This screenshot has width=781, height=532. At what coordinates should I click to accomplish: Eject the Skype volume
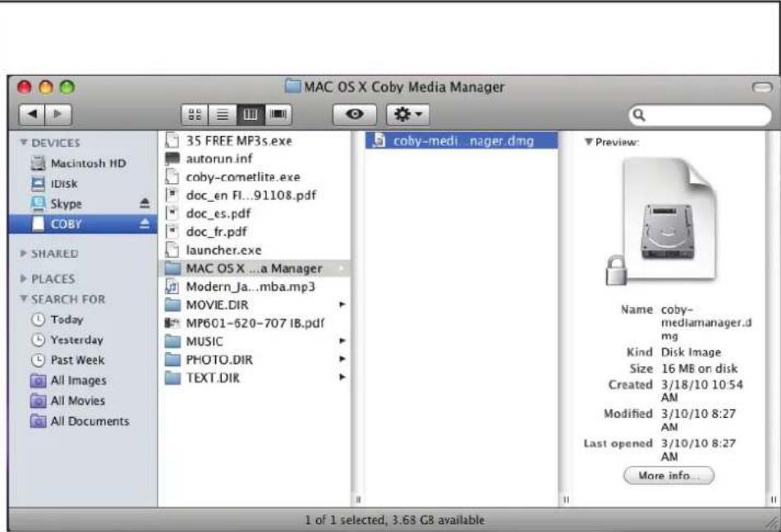click(x=145, y=204)
